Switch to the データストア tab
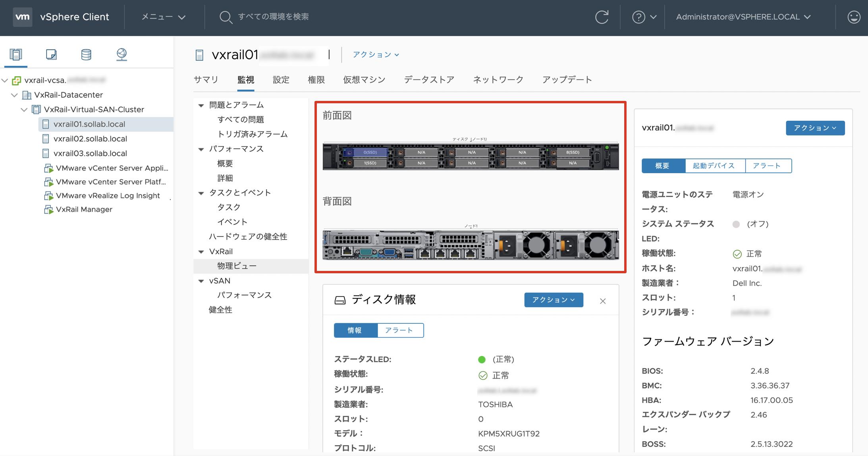The height and width of the screenshot is (456, 868). 429,80
